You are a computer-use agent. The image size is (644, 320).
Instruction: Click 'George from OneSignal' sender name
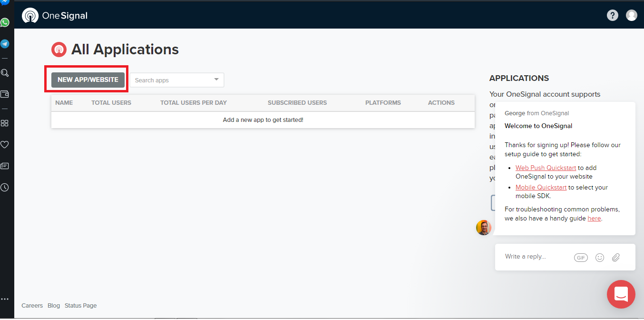[537, 113]
